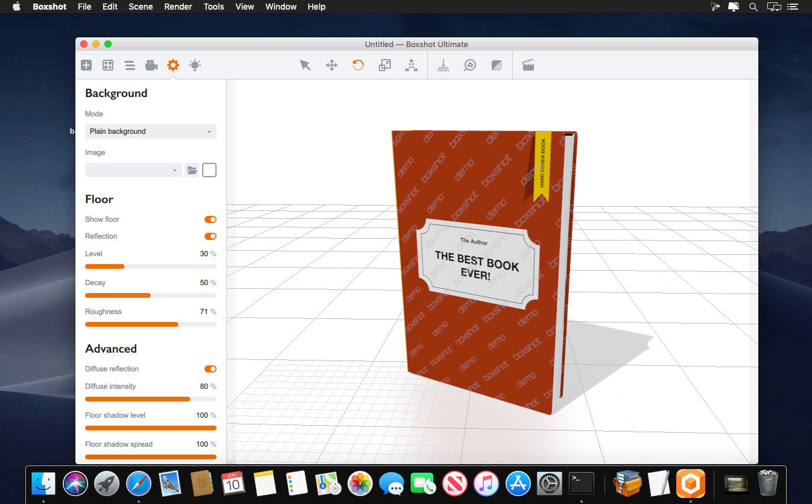The image size is (812, 504).
Task: Open the Render menu
Action: (x=178, y=7)
